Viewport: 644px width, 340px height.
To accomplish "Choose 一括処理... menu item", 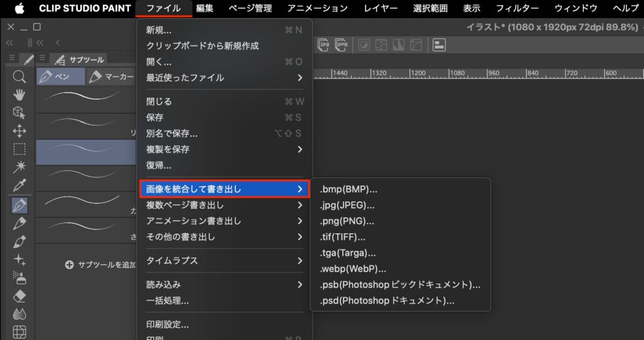I will pyautogui.click(x=225, y=301).
